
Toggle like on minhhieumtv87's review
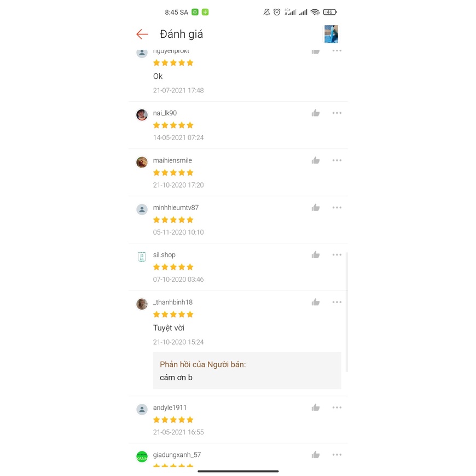[316, 208]
